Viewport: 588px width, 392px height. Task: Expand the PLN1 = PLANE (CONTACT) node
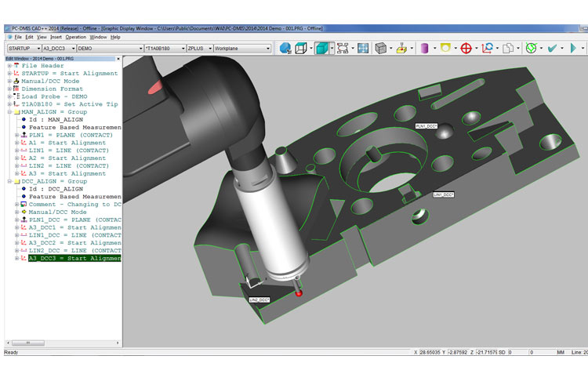16,135
